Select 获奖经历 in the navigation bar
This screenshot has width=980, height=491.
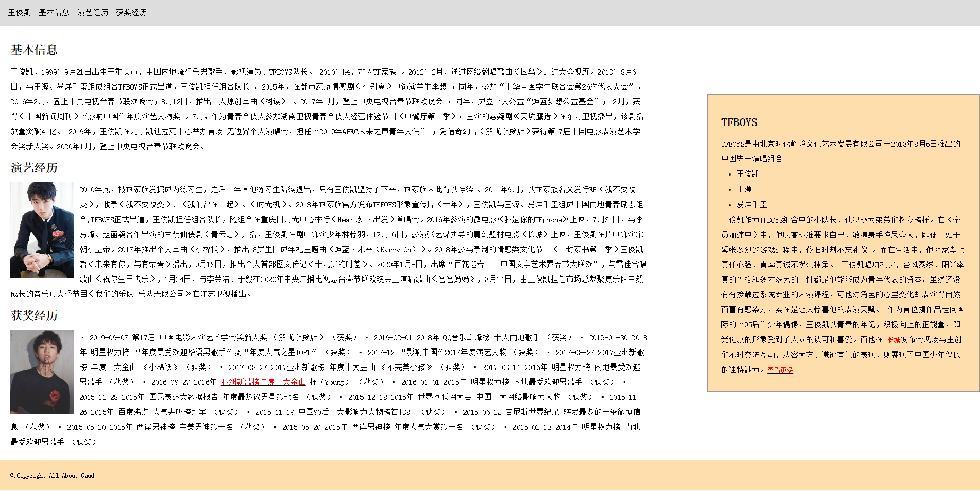131,13
